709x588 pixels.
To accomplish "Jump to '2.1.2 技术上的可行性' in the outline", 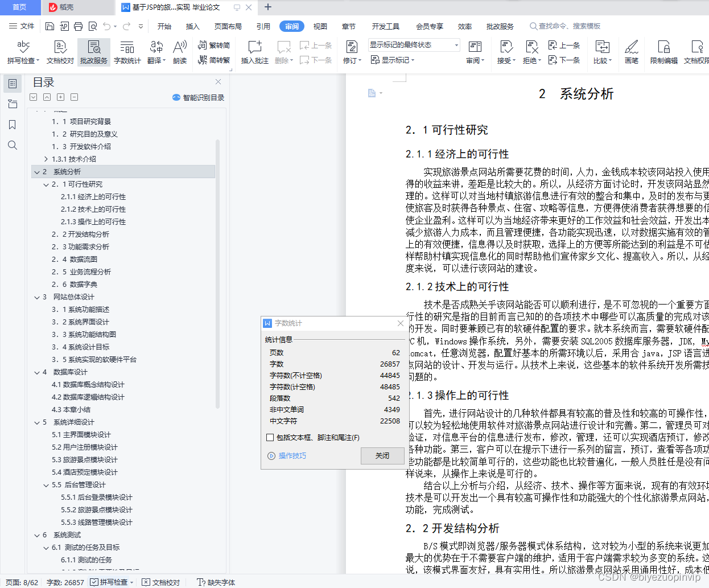I will click(93, 209).
